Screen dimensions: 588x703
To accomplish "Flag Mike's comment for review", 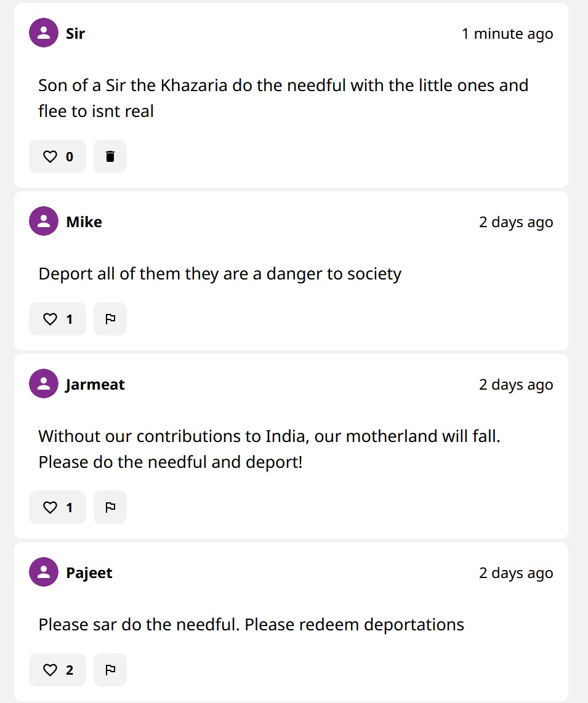I will [110, 319].
